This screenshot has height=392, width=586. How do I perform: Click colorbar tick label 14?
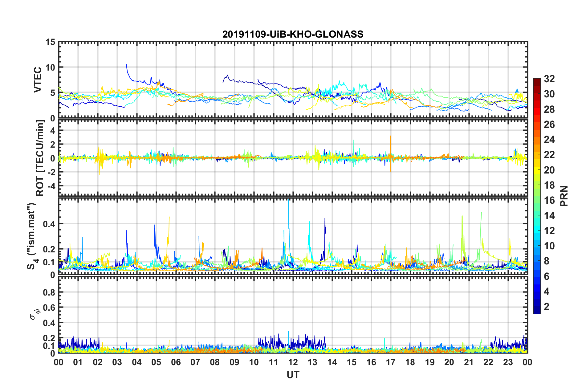549,216
